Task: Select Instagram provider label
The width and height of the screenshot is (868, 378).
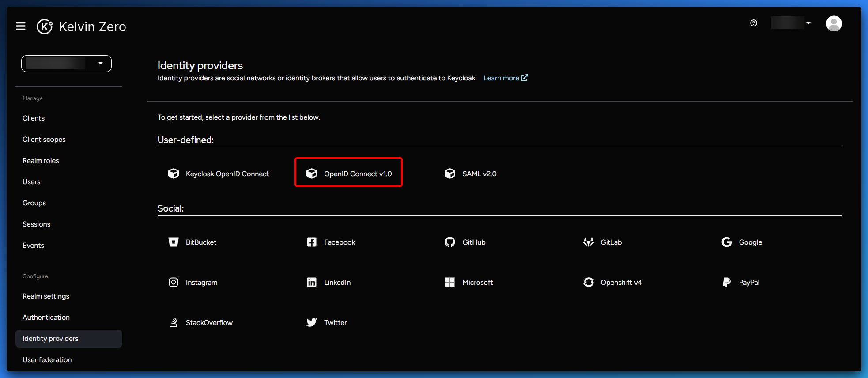Action: [201, 283]
